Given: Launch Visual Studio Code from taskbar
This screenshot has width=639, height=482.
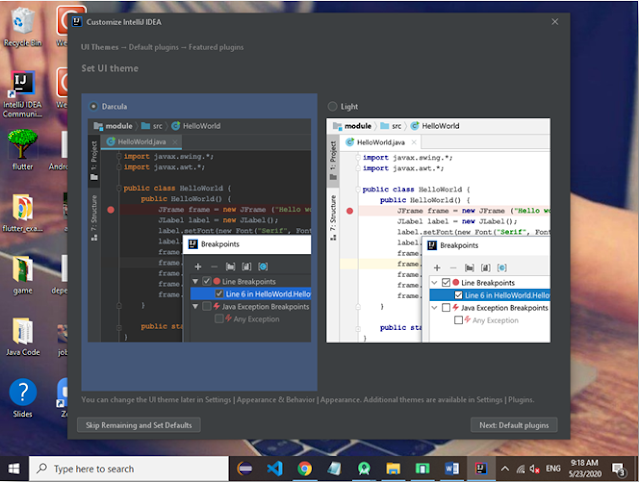Looking at the screenshot, I should 275,469.
